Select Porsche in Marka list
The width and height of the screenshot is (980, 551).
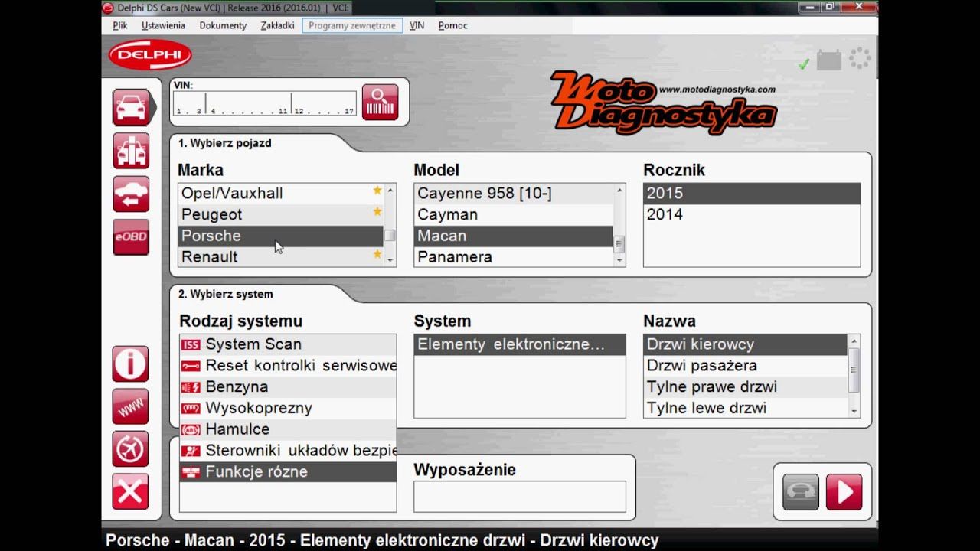click(280, 236)
